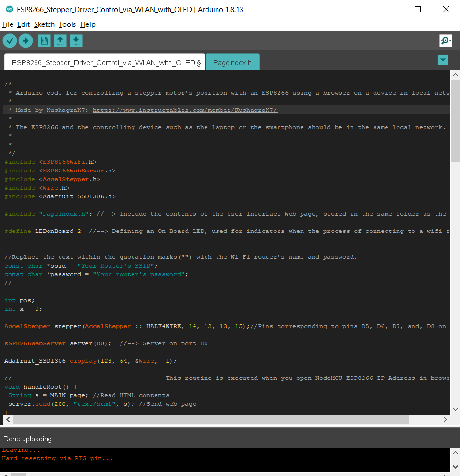Click the ESP8266WebServer.h include line

pyautogui.click(x=60, y=171)
